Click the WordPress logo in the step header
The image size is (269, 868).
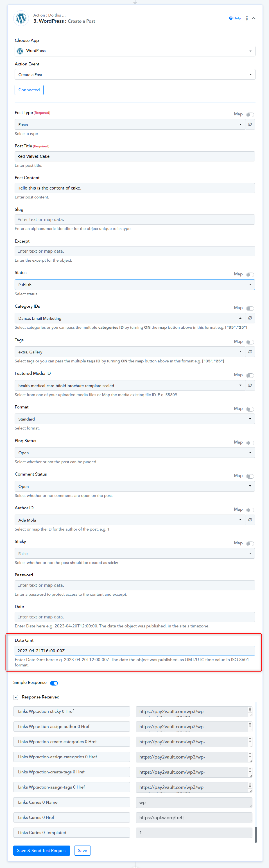(x=21, y=18)
